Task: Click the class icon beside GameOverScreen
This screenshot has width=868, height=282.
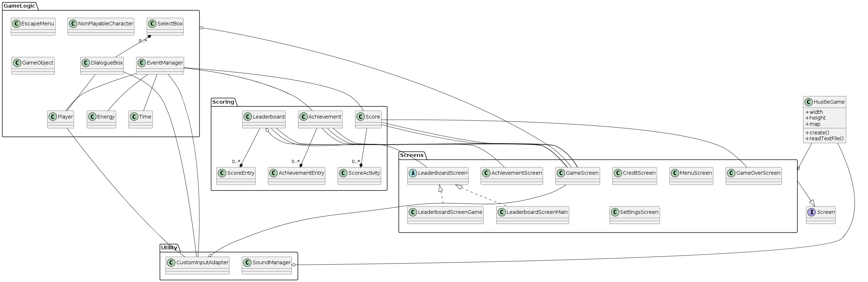Action: pos(731,173)
